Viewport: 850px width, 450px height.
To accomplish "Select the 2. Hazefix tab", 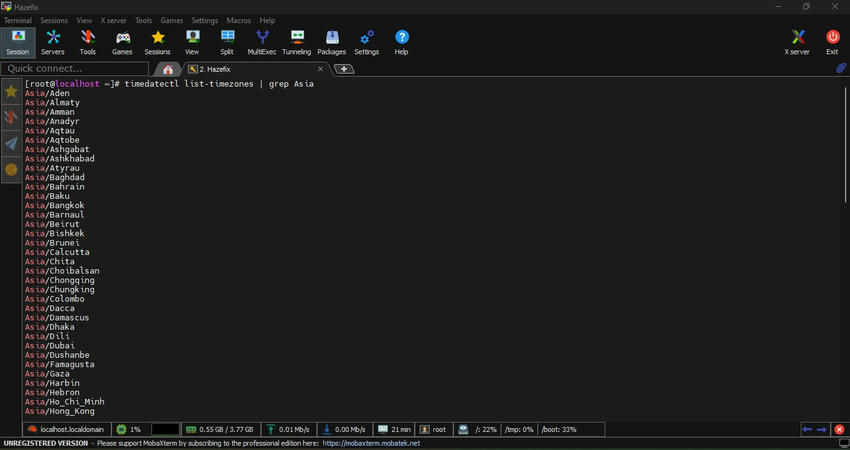I will click(255, 69).
